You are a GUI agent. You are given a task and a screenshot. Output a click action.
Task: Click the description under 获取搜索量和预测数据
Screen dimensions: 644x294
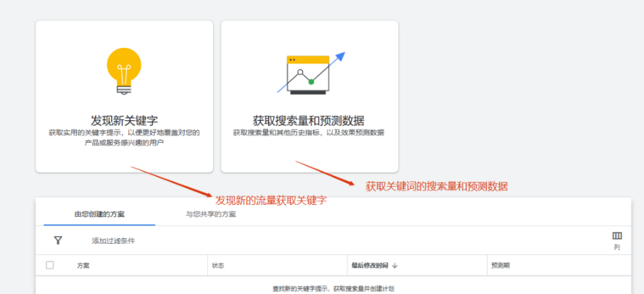tap(309, 133)
